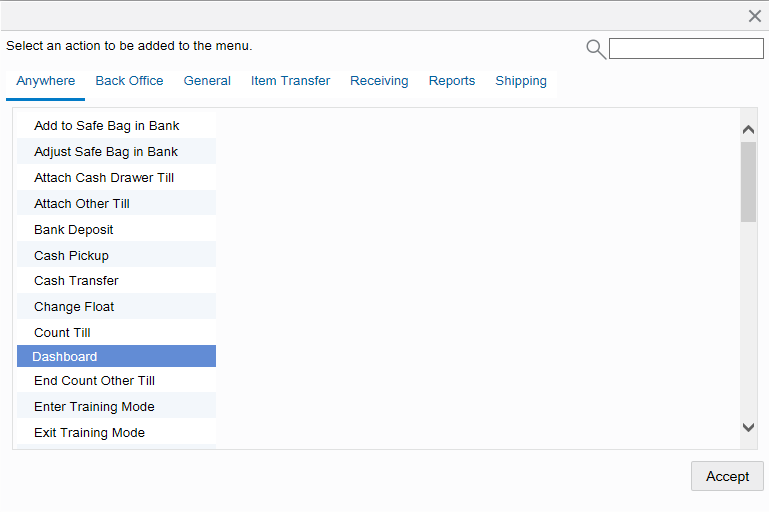Open the Shipping tab
Screen dimensions: 769x512
pyautogui.click(x=521, y=81)
